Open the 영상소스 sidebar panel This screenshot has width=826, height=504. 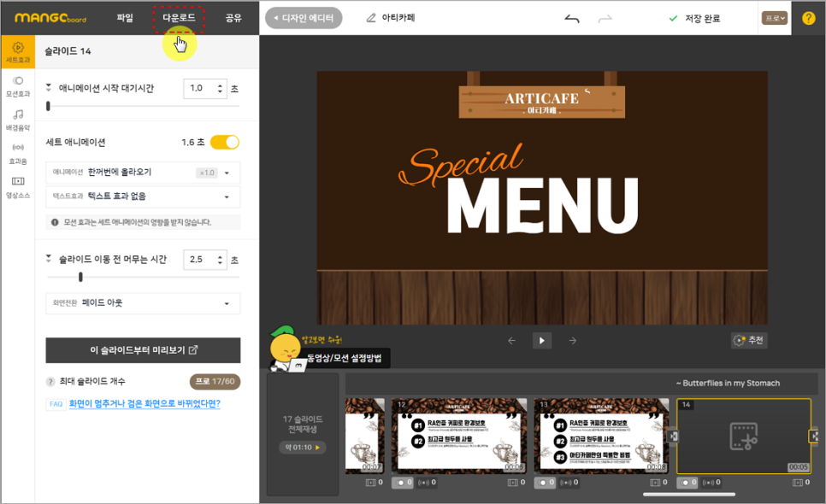point(18,187)
